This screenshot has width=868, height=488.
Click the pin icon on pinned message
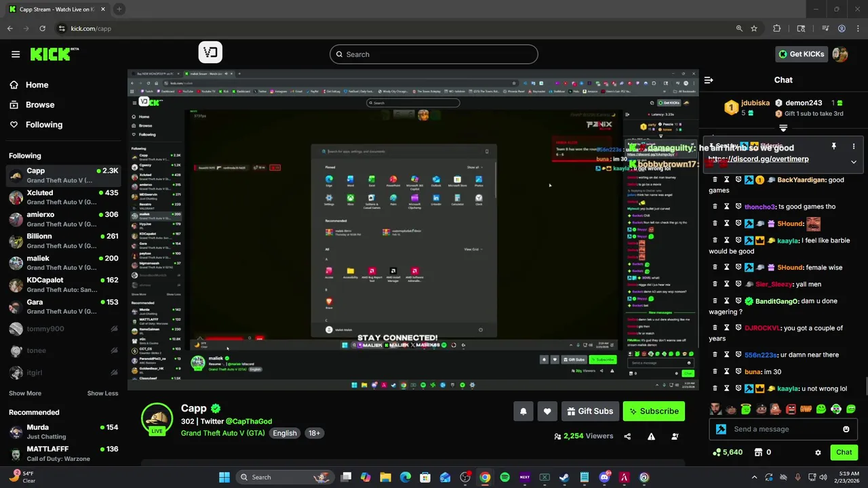(x=833, y=146)
